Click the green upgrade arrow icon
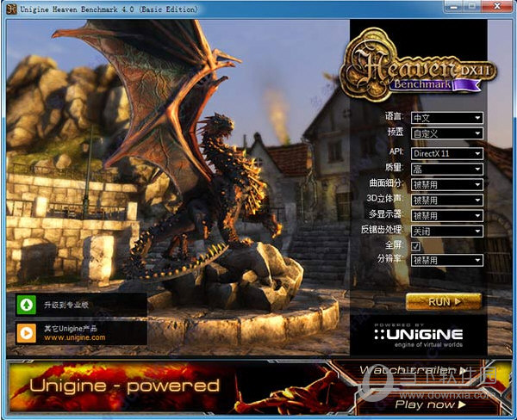Screen dimensions: 517x420 point(27,305)
